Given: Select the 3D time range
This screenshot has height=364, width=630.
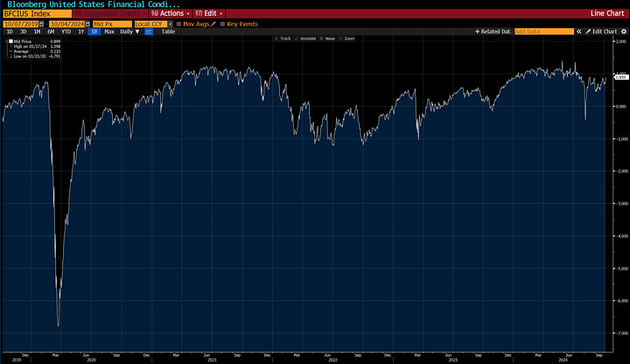Looking at the screenshot, I should (x=24, y=31).
